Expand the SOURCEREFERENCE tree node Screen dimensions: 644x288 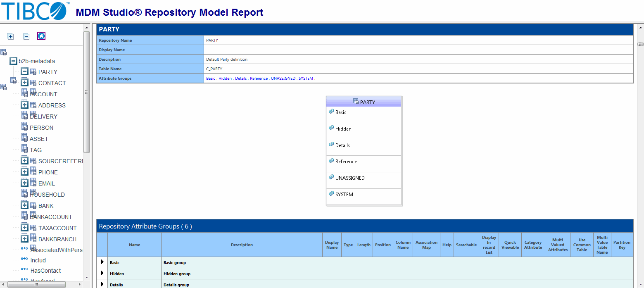[x=25, y=161]
